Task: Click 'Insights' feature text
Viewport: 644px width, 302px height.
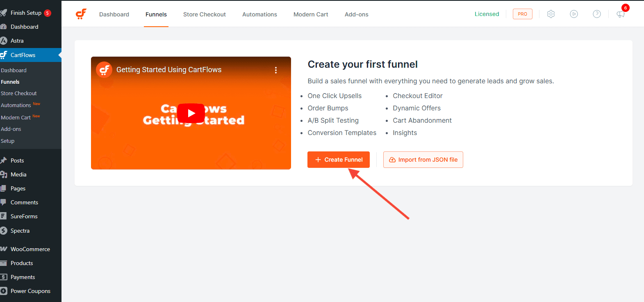Action: 405,133
